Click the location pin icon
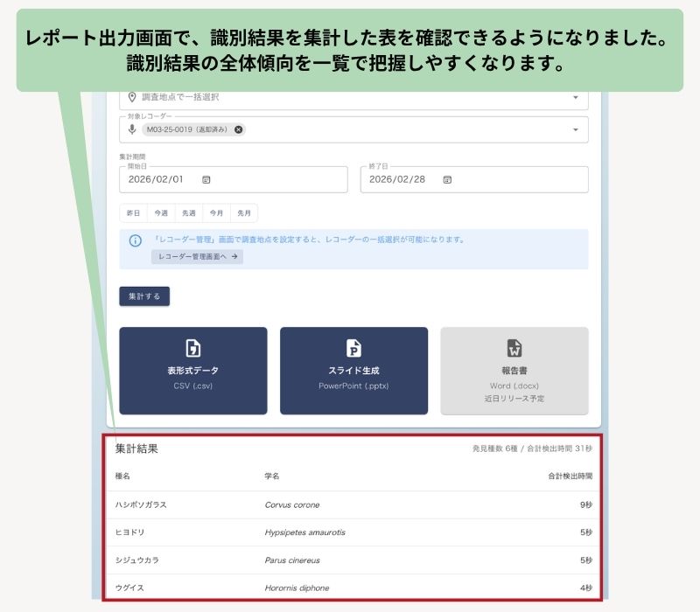Image resolution: width=700 pixels, height=612 pixels. pyautogui.click(x=132, y=97)
